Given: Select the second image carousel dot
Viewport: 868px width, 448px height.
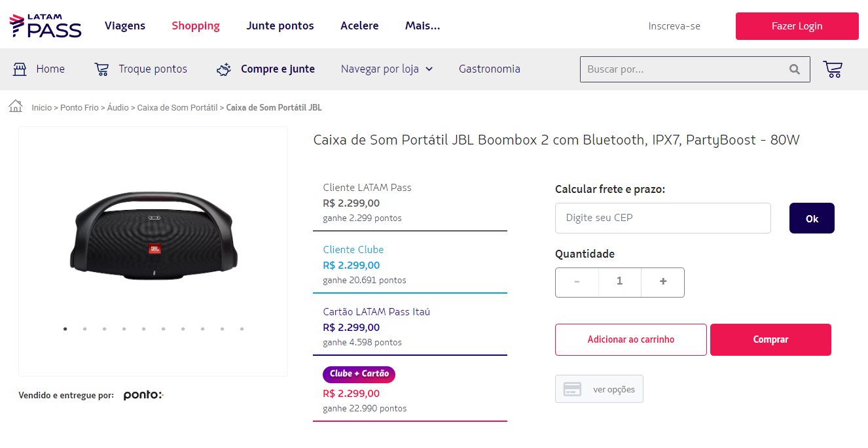Looking at the screenshot, I should 85,329.
